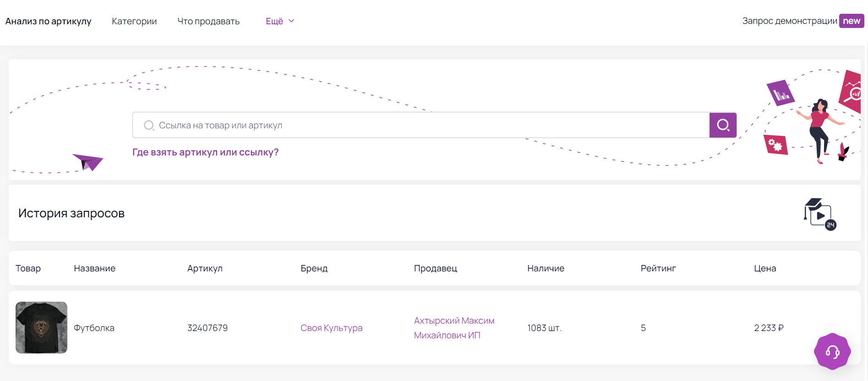Click Запрос демонстрации link

pos(789,21)
